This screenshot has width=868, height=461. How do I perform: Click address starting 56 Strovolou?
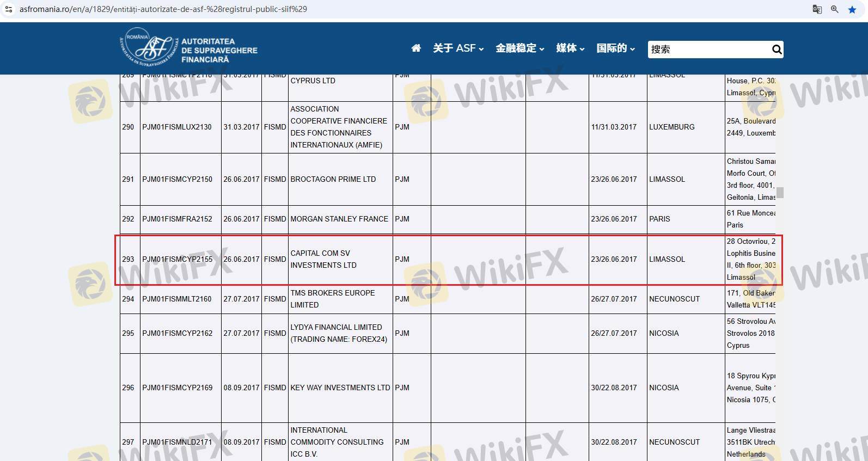(751, 333)
